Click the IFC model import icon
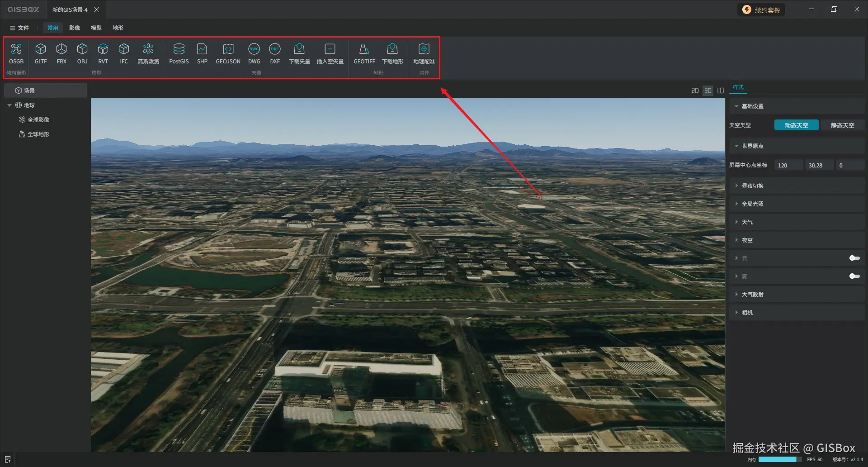Image resolution: width=868 pixels, height=467 pixels. tap(124, 53)
